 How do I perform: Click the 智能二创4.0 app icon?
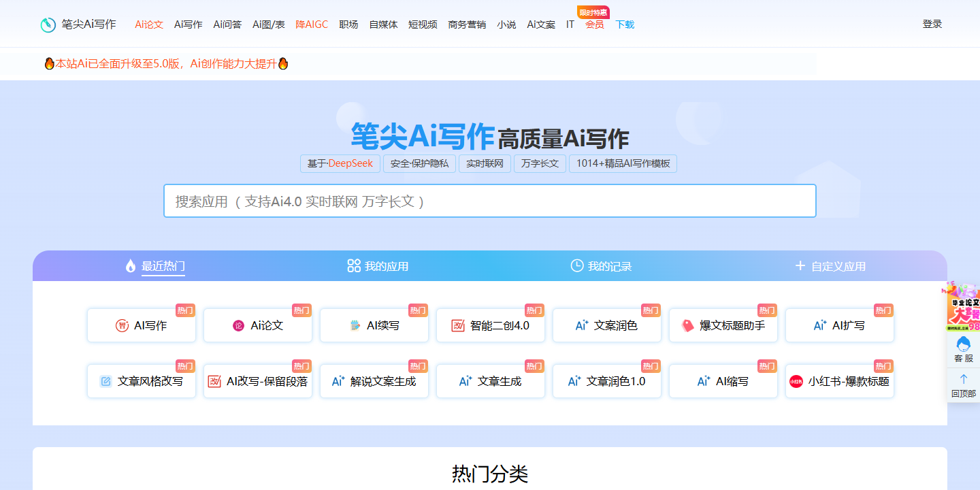[458, 326]
